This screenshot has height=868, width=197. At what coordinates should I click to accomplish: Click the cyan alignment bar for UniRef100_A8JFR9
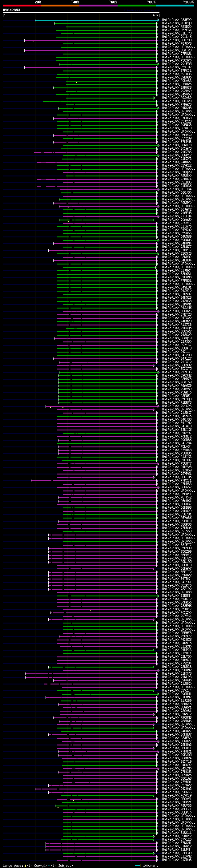(x=97, y=20)
